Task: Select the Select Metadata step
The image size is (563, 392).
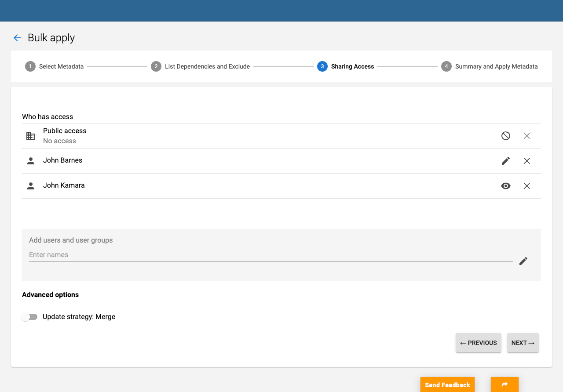Action: pos(30,66)
